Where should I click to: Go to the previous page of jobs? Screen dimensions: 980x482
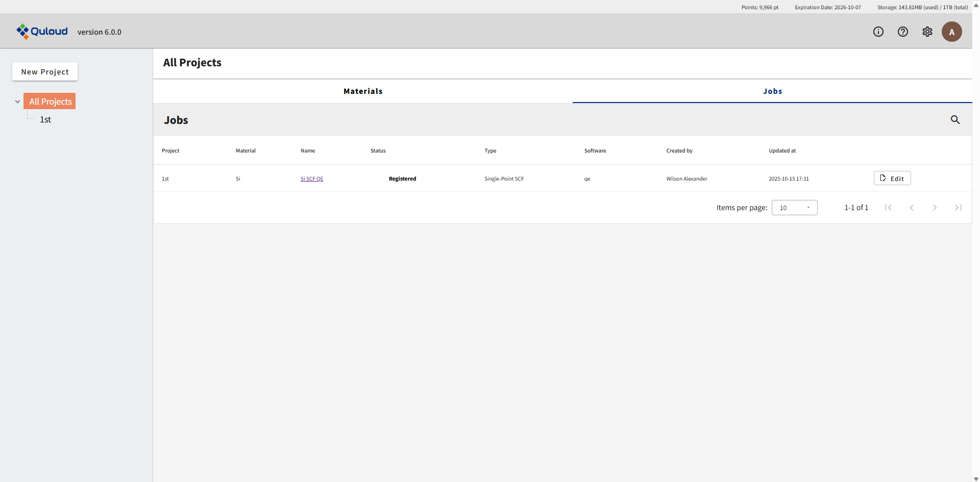(x=912, y=208)
